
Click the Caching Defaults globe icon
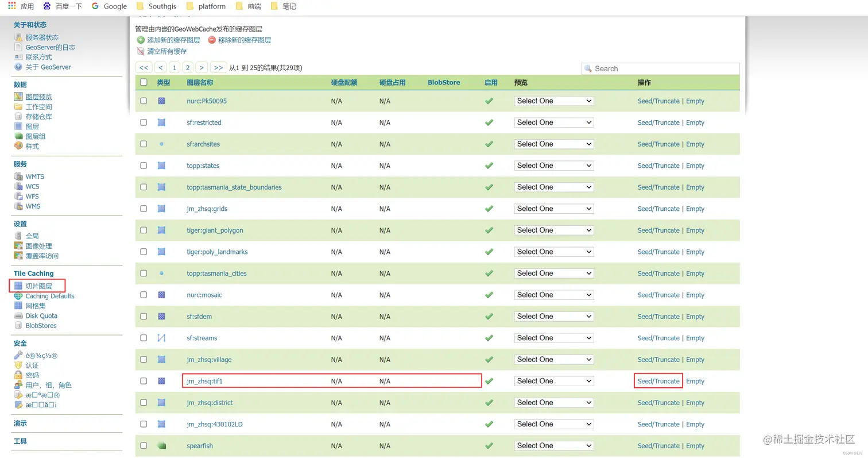[x=18, y=296]
